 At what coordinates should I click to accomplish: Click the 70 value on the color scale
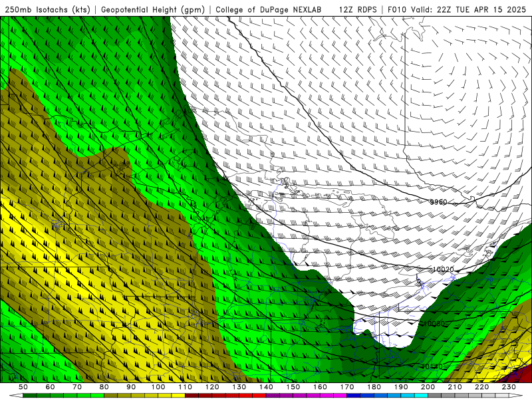77,387
